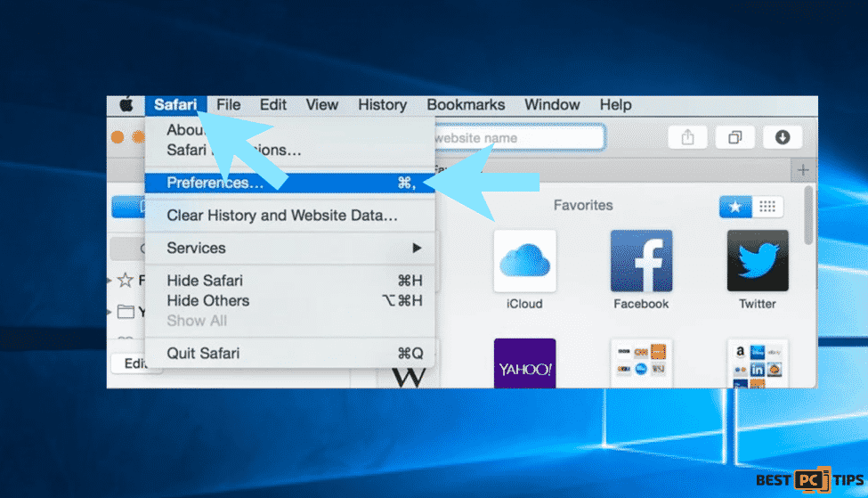Select Quit Safari
This screenshot has height=498, width=868.
289,354
